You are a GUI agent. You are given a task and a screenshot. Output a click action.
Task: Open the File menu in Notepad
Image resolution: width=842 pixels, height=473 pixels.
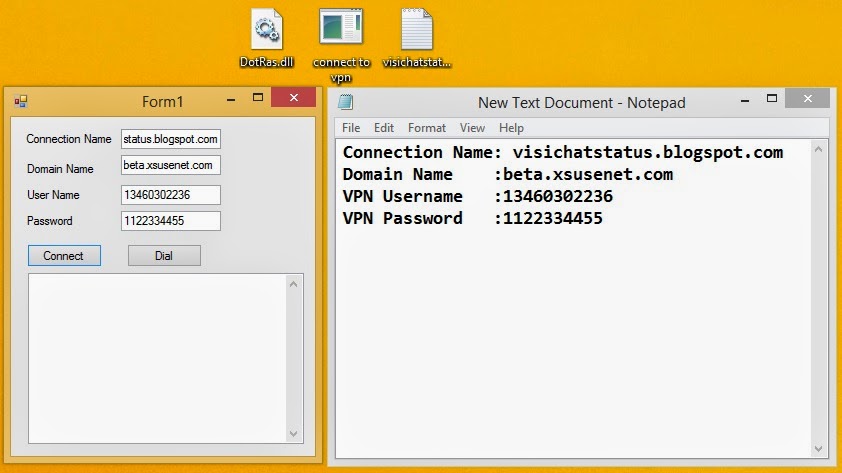click(351, 128)
